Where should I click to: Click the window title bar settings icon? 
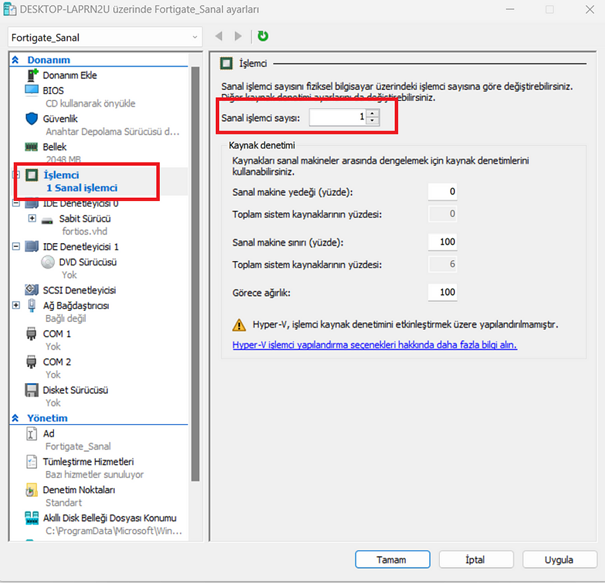[9, 9]
